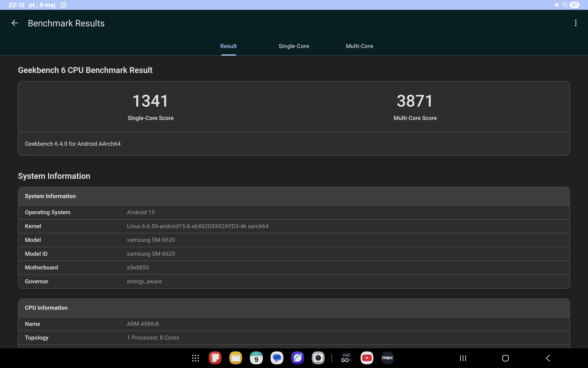Tap the muted sound status icon

(x=557, y=5)
